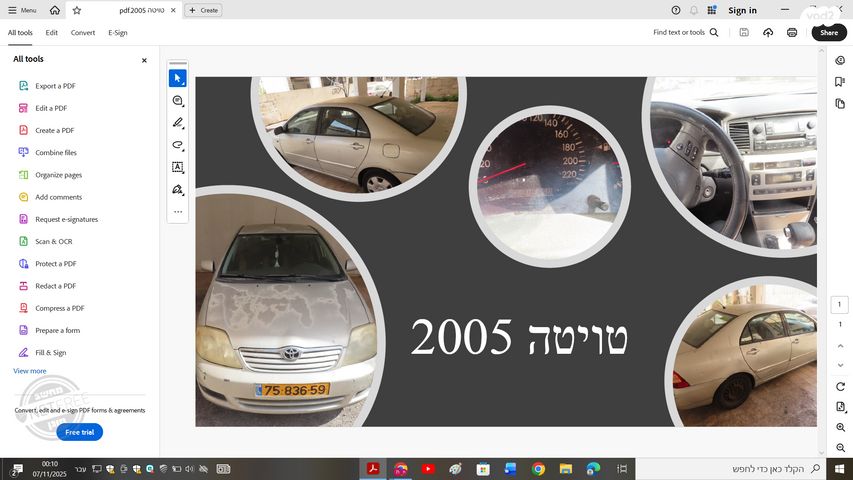Close the pdf.2005 document tab

[173, 10]
